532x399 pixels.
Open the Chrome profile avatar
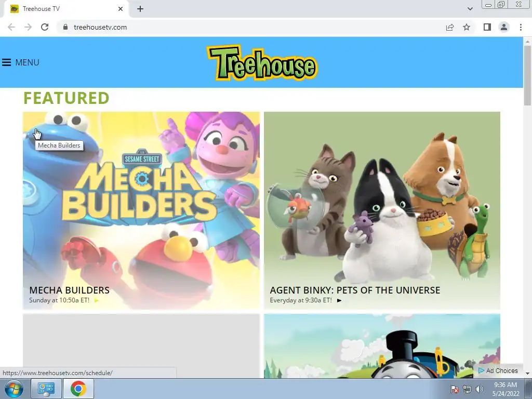504,27
